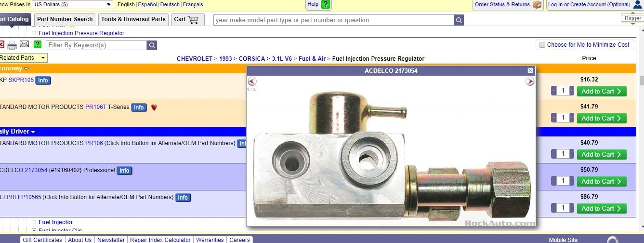Click the red X close icon beside the printer
This screenshot has height=243, width=644.
tap(1, 45)
